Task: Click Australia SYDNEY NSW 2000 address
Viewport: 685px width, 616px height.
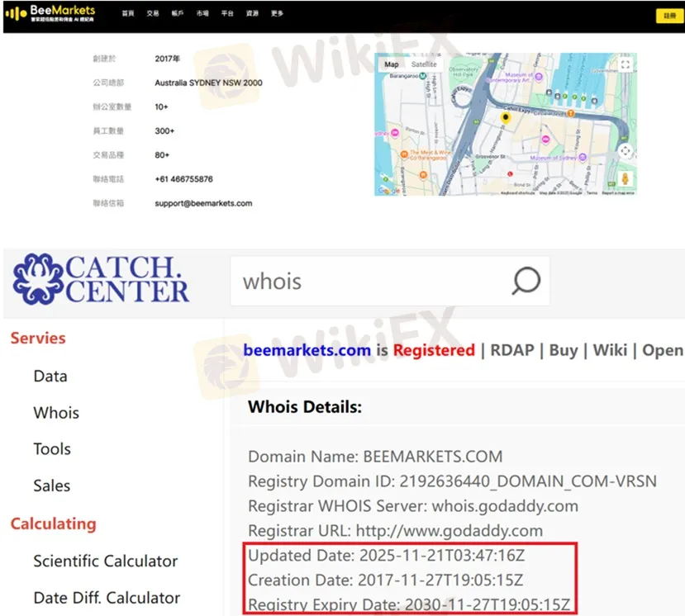Action: [x=208, y=83]
